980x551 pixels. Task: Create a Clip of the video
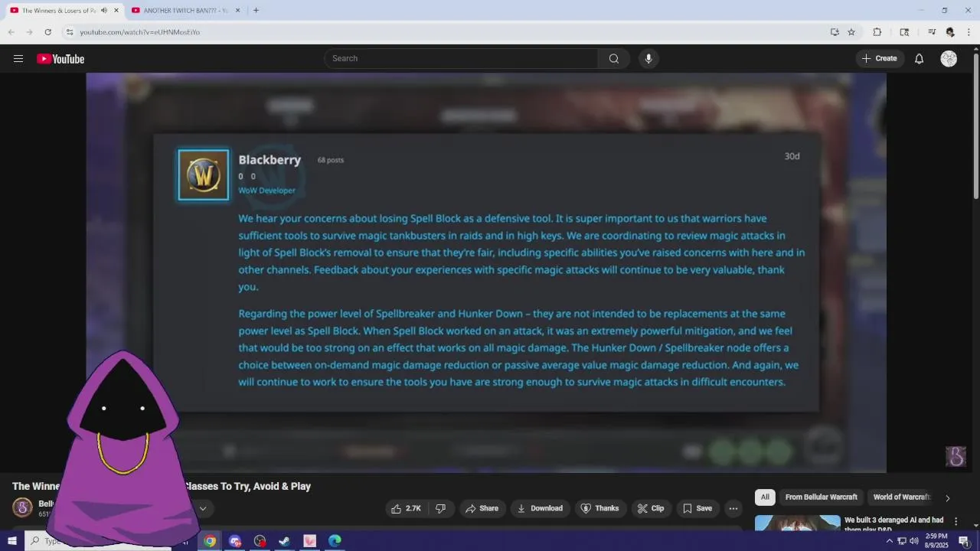[651, 508]
